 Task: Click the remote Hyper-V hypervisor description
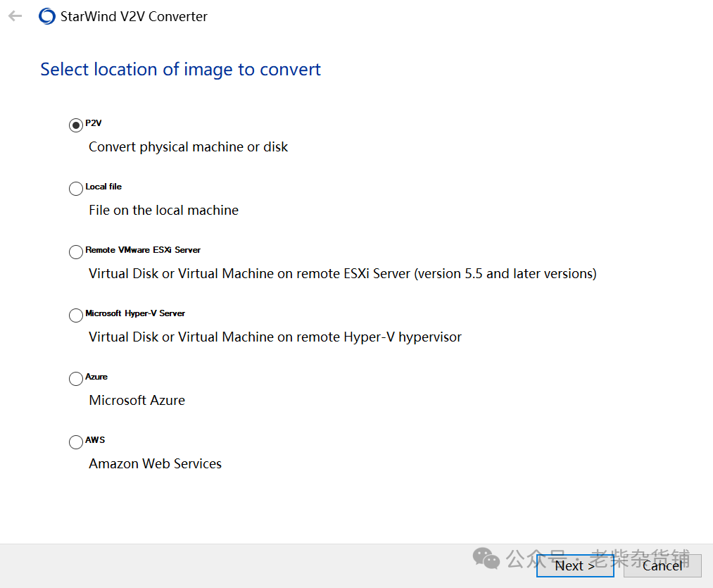tap(275, 337)
